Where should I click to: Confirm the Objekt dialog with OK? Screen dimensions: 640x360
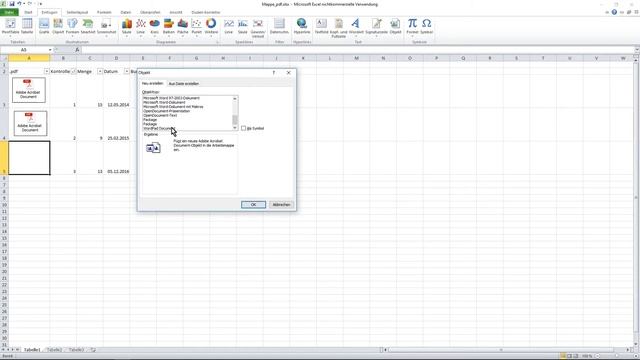coord(253,204)
